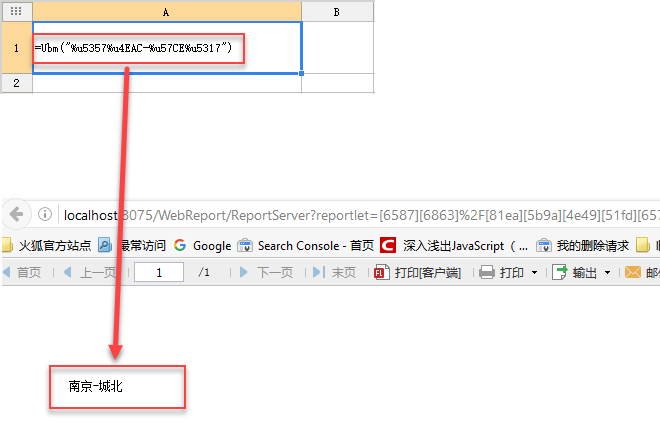Open the 深入浅出JavaScript bookmark

click(455, 245)
